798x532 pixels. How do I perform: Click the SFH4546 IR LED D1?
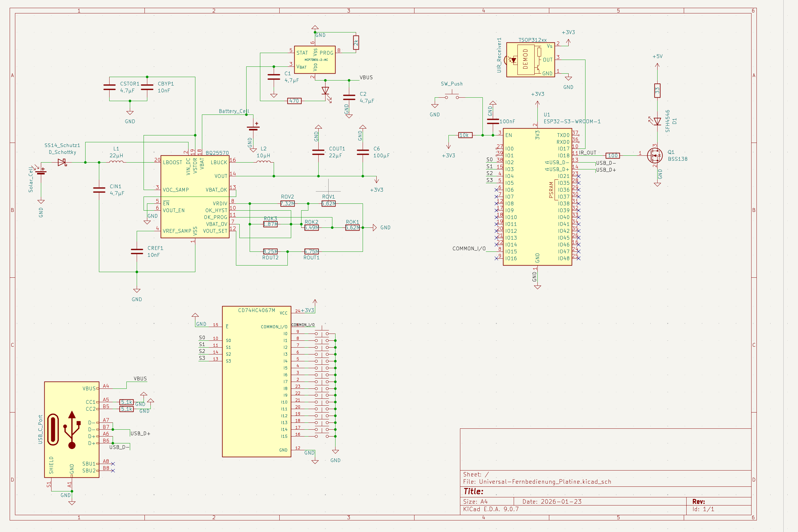point(657,121)
